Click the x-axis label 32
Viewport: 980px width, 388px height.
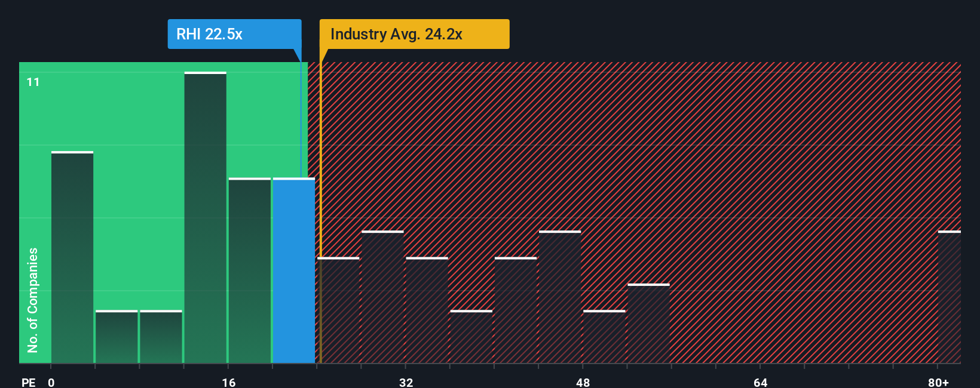(x=406, y=382)
